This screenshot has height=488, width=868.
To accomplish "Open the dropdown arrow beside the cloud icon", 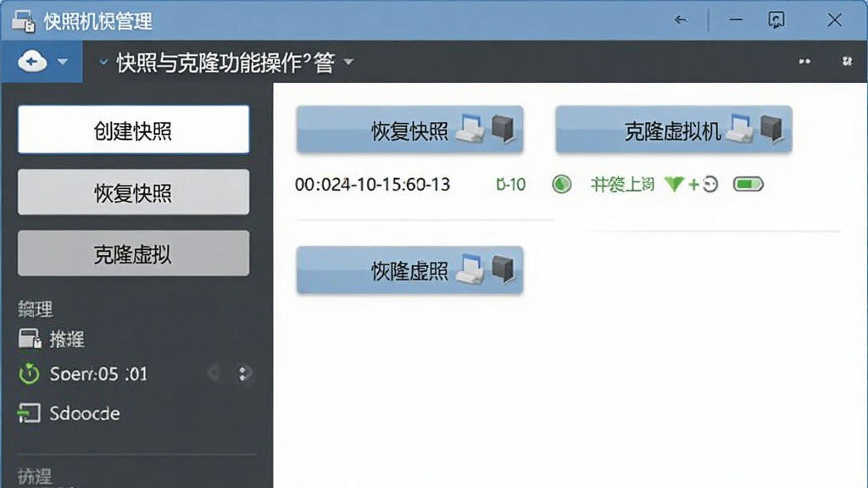I will [63, 61].
